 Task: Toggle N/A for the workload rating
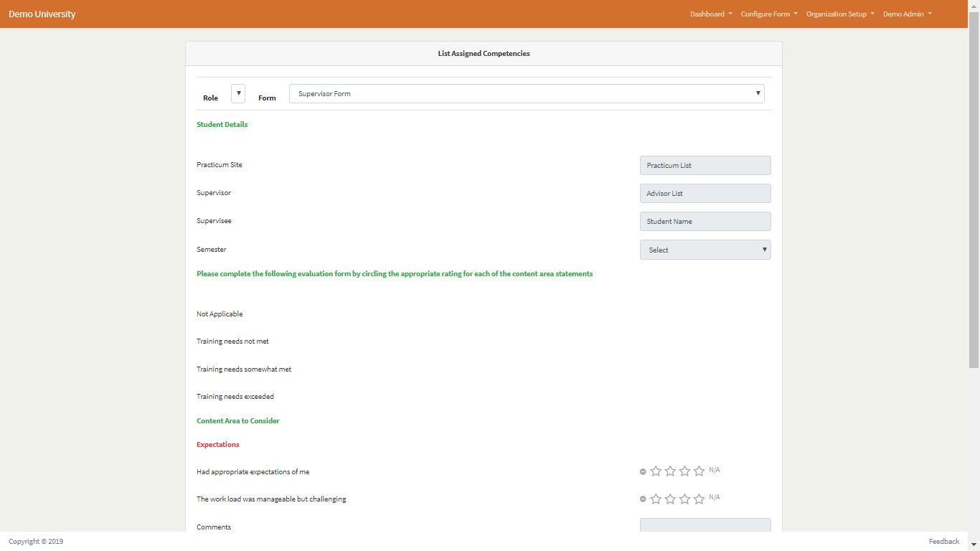click(x=715, y=496)
